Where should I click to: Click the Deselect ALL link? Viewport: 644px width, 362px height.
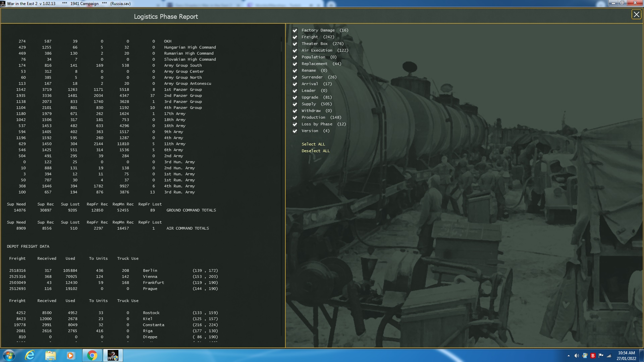315,151
